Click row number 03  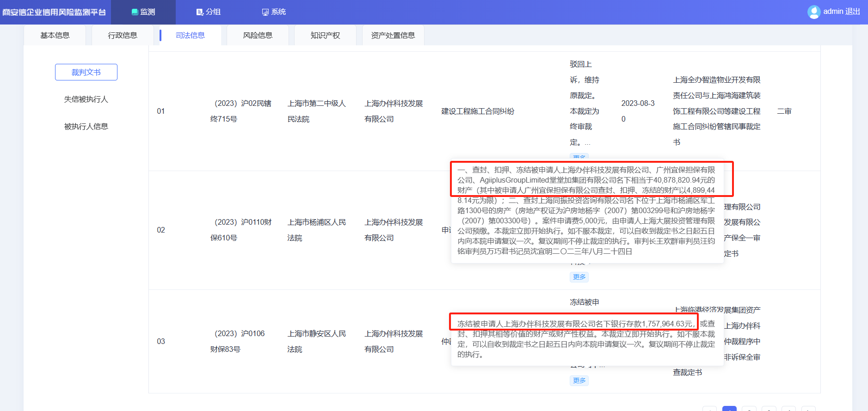(161, 342)
